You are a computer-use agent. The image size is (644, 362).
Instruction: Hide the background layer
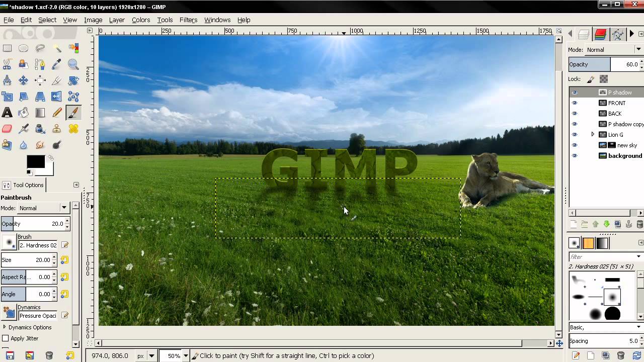coord(575,156)
